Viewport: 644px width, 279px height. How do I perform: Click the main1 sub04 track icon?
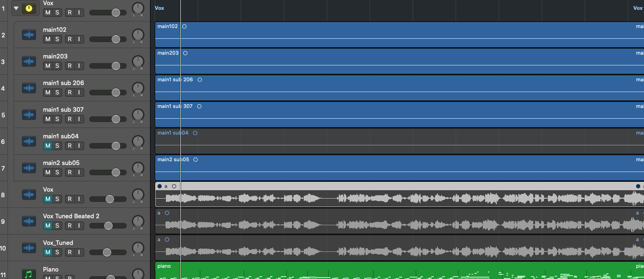tap(29, 141)
